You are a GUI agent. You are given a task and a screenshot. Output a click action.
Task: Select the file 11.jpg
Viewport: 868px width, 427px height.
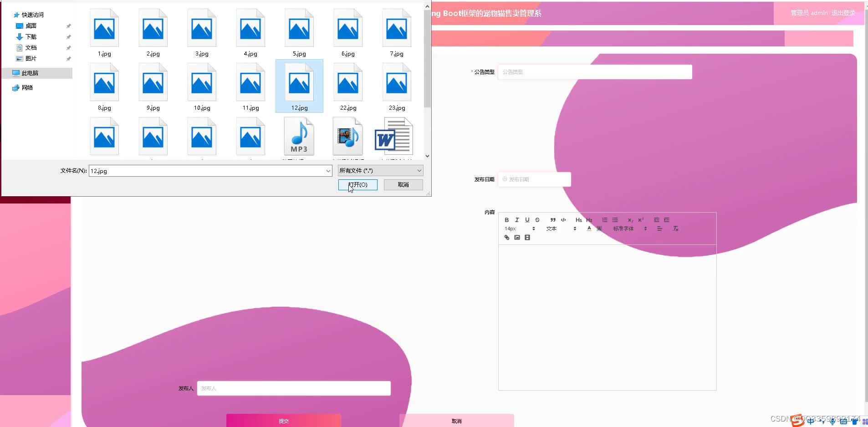250,86
